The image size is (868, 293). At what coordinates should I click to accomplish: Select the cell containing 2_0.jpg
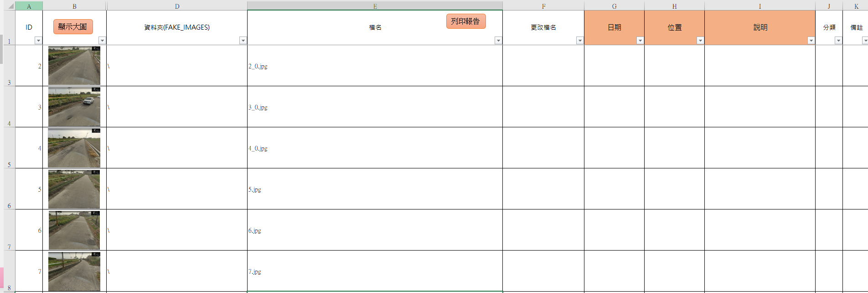pos(375,66)
